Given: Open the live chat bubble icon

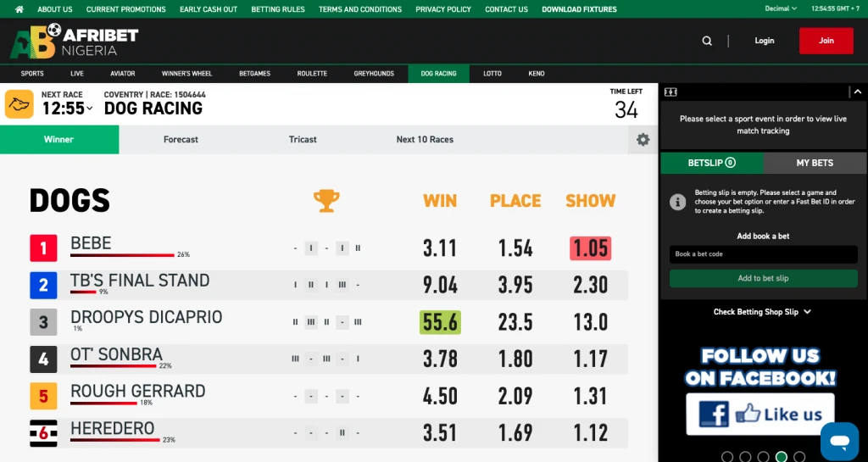Looking at the screenshot, I should point(839,442).
